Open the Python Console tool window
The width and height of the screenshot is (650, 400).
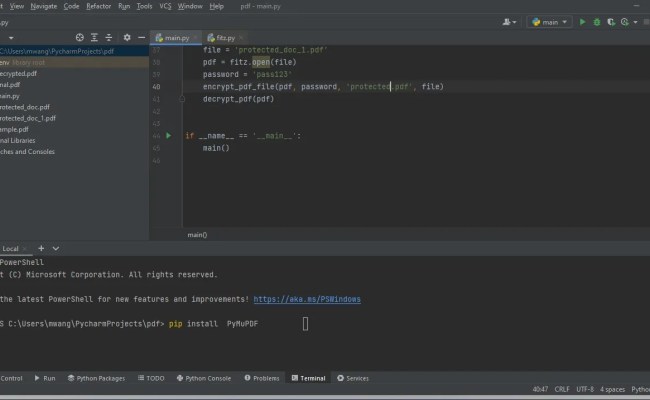204,378
